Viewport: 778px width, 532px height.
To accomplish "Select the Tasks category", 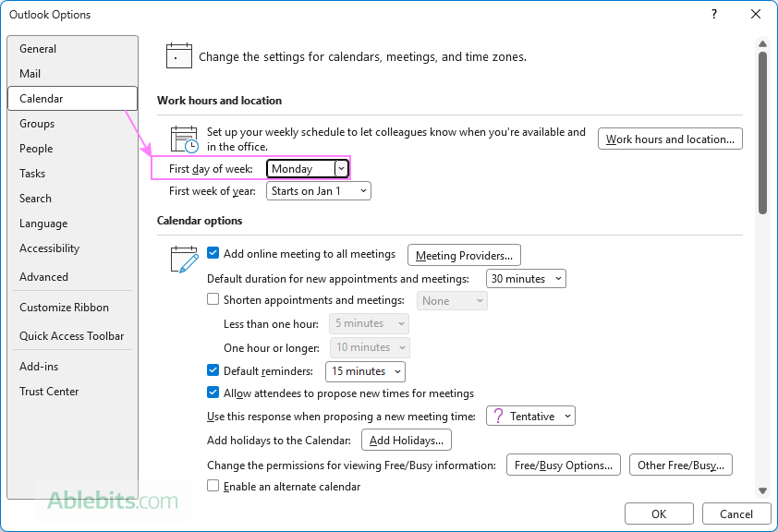I will coord(72,173).
